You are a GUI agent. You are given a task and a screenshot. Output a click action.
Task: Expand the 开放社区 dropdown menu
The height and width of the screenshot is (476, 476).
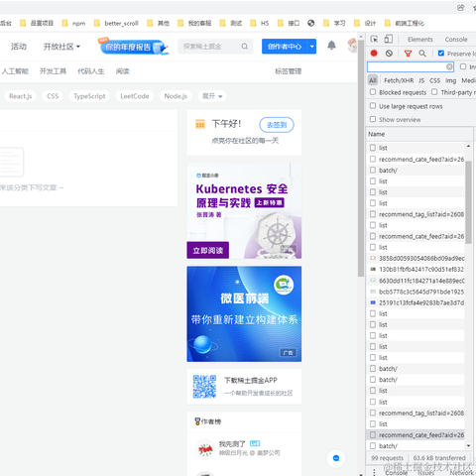pyautogui.click(x=61, y=47)
